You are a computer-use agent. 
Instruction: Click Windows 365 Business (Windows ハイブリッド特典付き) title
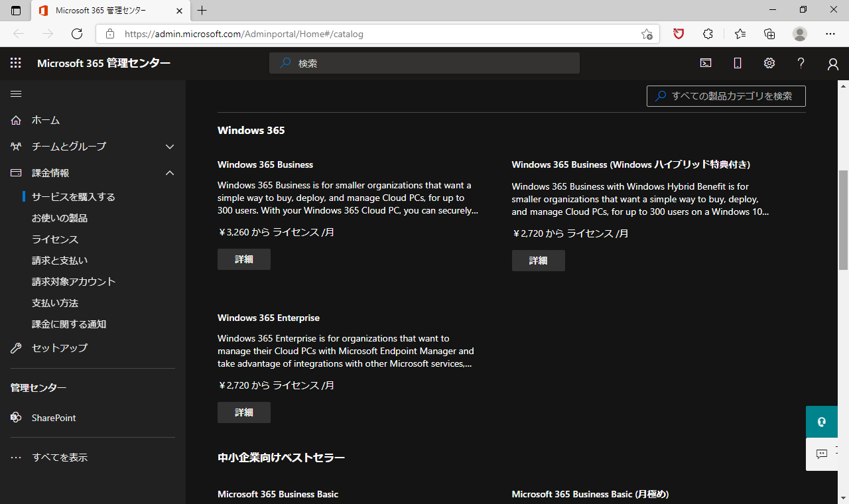[x=631, y=164]
